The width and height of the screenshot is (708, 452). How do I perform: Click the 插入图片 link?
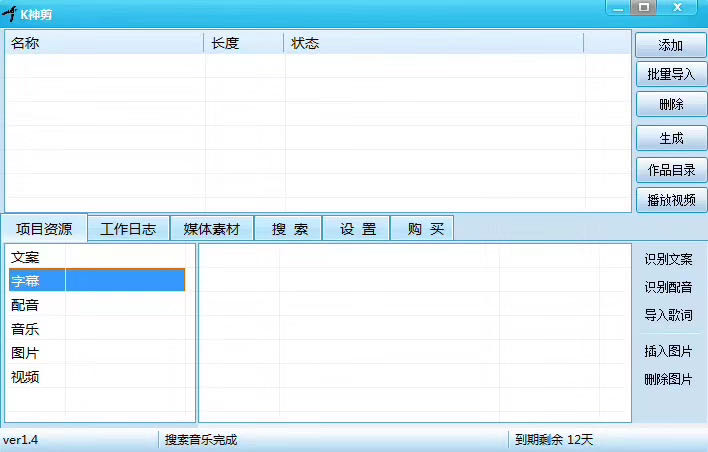[668, 351]
